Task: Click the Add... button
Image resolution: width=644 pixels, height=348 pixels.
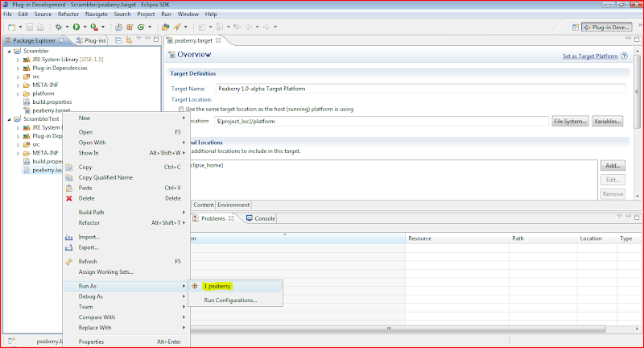Action: pyautogui.click(x=613, y=166)
